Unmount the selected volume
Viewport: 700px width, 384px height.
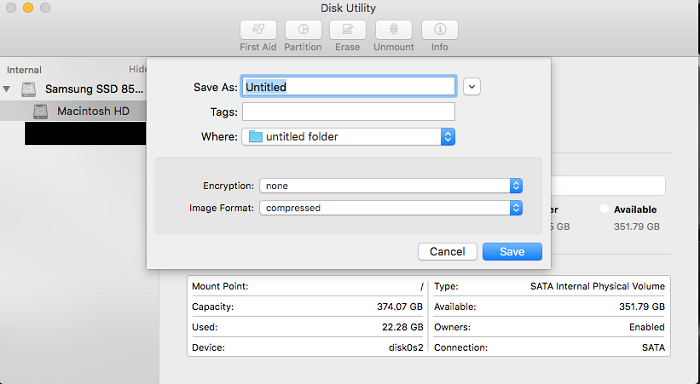point(394,30)
